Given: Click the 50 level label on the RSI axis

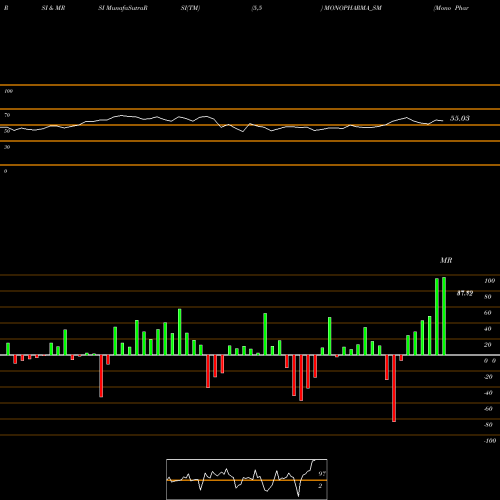Looking at the screenshot, I should 7,131.
